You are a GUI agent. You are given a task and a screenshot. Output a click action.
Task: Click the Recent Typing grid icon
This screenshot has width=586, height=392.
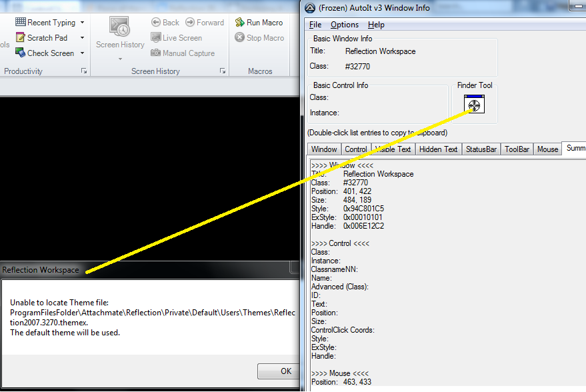coord(21,22)
